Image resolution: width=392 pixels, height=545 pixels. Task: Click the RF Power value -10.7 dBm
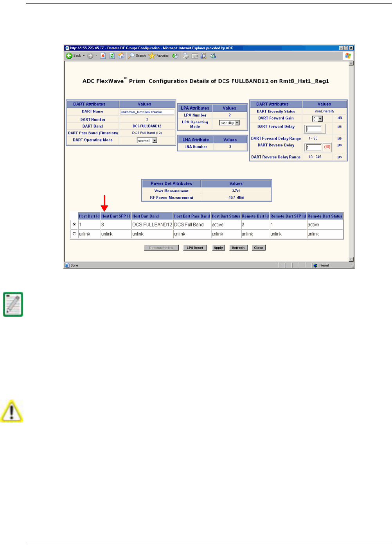click(236, 198)
